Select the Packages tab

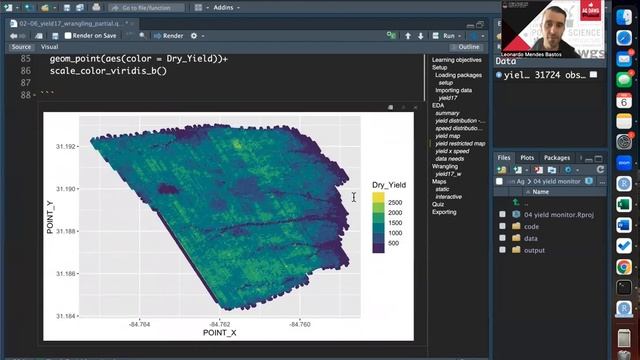tap(557, 158)
